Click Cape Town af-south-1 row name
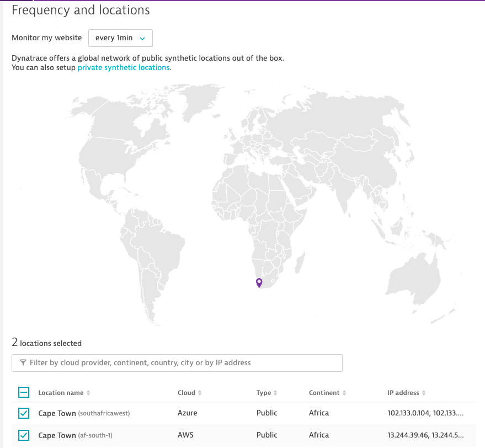This screenshot has height=448, width=485. click(x=57, y=435)
